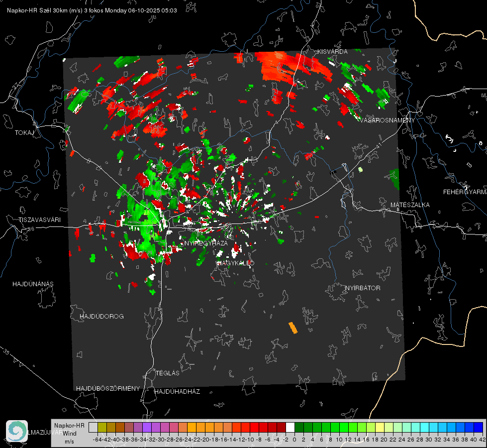Click the road number 41 marker near Vásárosnamény
Screen dimensions: 487x448
(x=379, y=145)
